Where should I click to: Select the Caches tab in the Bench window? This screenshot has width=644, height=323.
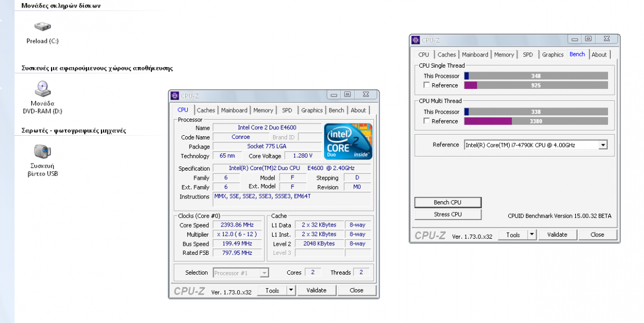tap(447, 55)
